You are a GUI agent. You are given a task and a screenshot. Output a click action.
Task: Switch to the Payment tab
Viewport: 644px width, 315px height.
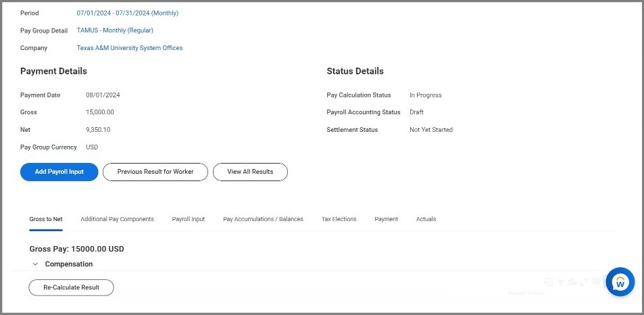pos(386,219)
